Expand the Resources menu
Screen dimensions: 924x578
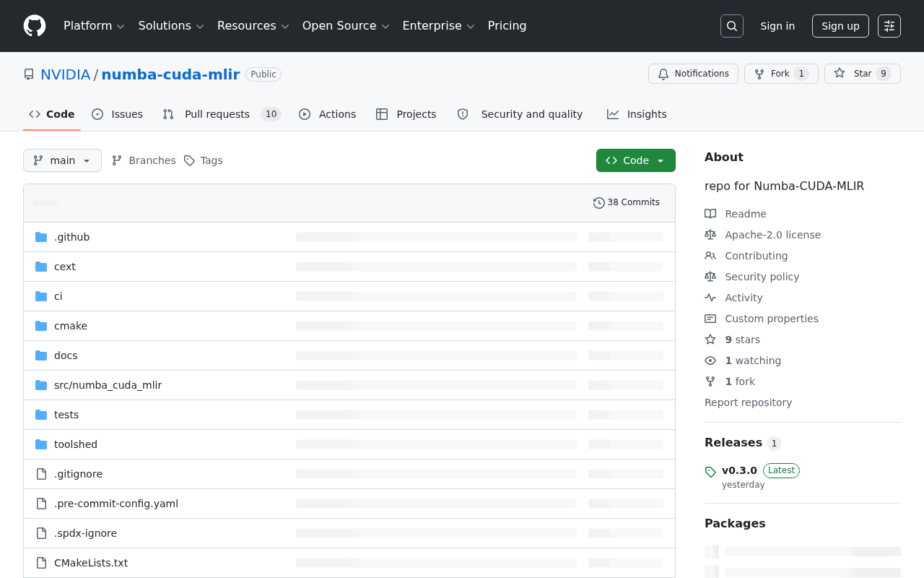[253, 26]
